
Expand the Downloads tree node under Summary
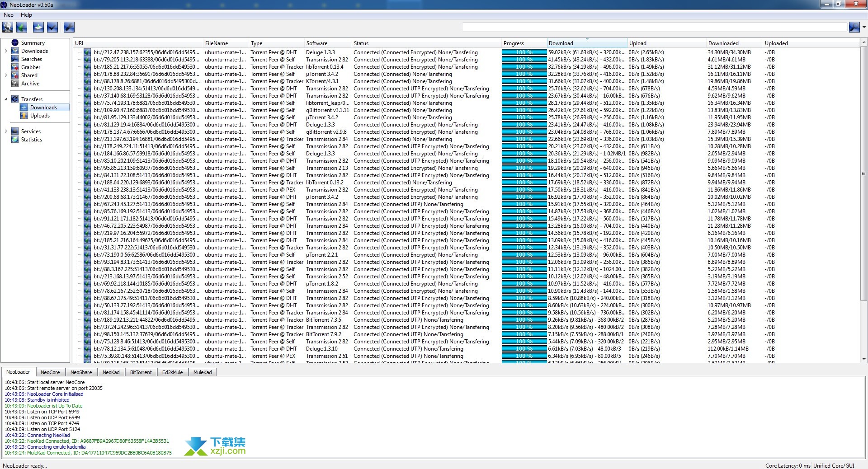(6, 51)
